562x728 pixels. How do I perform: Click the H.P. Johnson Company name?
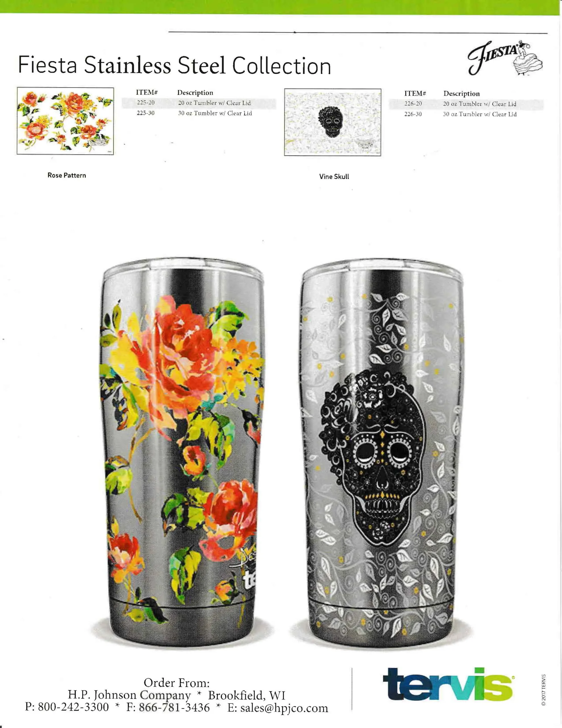coord(129,695)
